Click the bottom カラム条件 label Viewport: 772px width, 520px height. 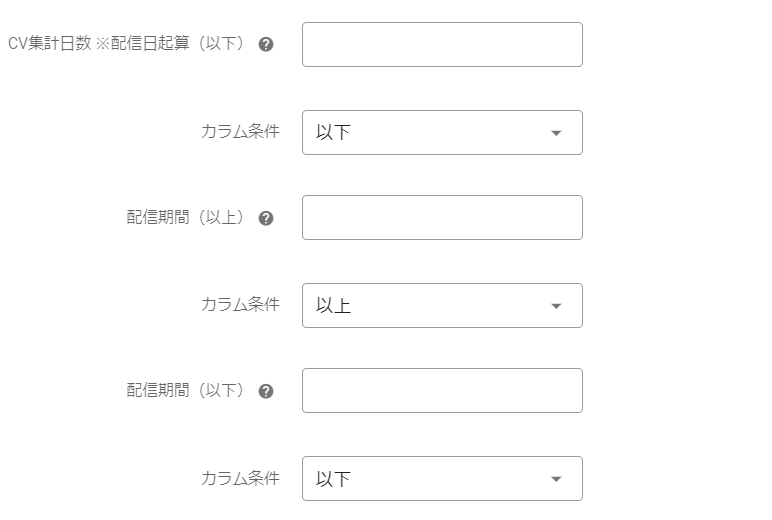pos(240,478)
